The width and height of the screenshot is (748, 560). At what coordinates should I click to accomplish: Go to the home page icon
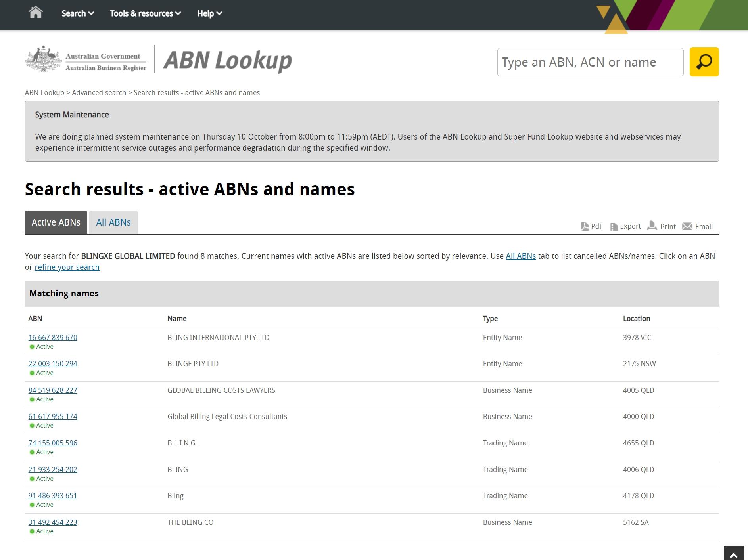tap(36, 13)
